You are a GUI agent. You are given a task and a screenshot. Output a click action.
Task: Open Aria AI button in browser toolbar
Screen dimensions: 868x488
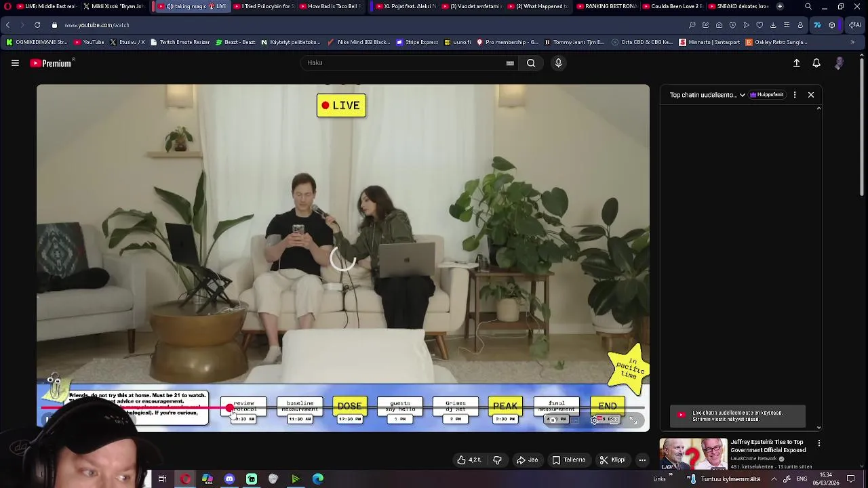tap(854, 25)
